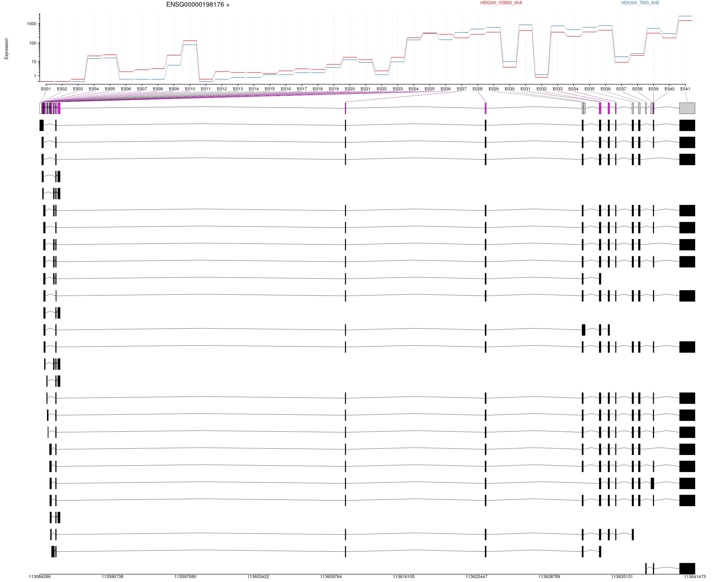Select the HEK293_TMG_6hB legend label
Image resolution: width=728 pixels, height=582 pixels.
pyautogui.click(x=640, y=3)
